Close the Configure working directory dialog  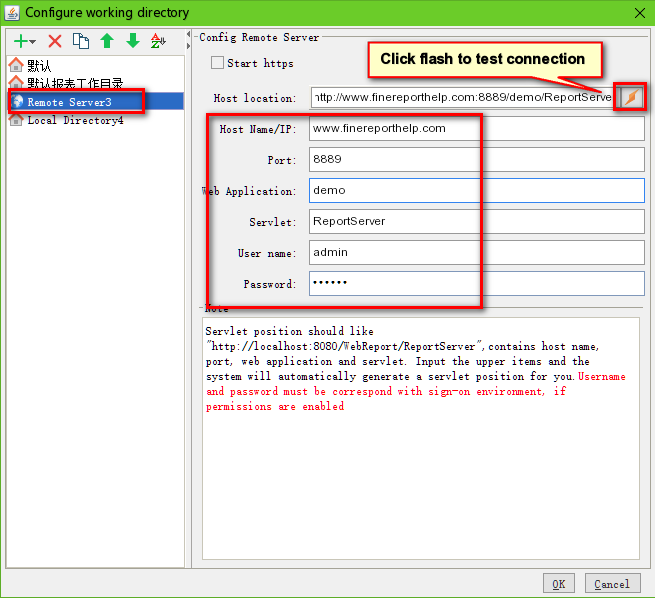click(640, 13)
